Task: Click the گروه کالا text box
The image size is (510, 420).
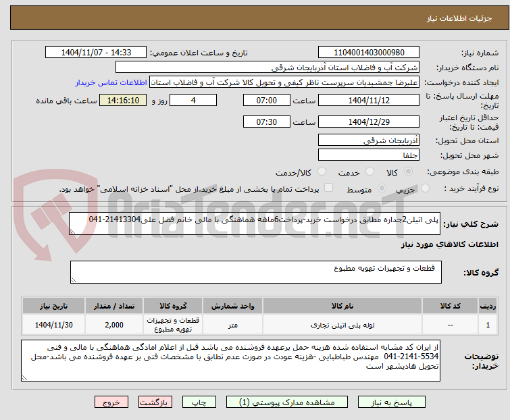Action: click(256, 272)
